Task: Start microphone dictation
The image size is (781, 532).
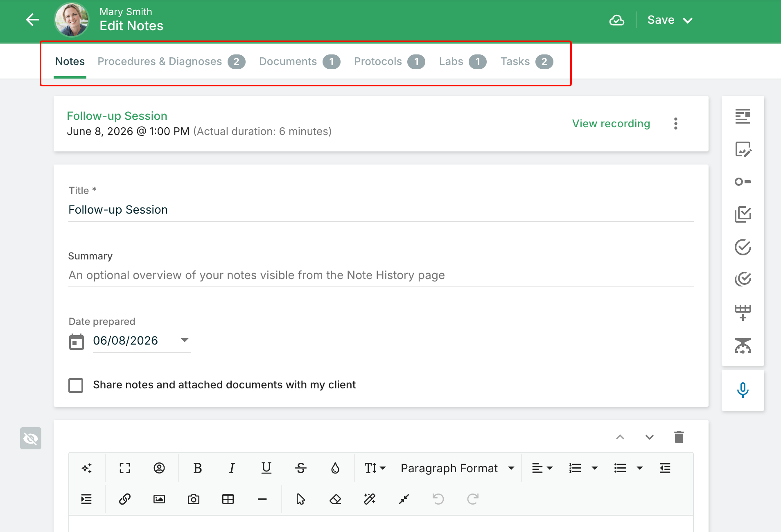Action: pyautogui.click(x=743, y=390)
